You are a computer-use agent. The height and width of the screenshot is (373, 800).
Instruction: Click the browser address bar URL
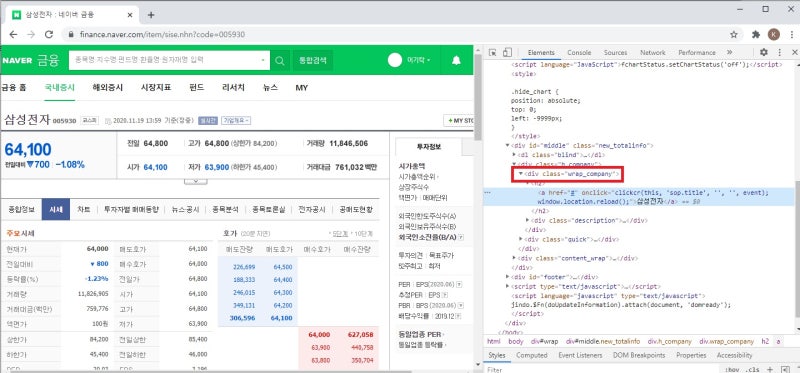[x=162, y=34]
